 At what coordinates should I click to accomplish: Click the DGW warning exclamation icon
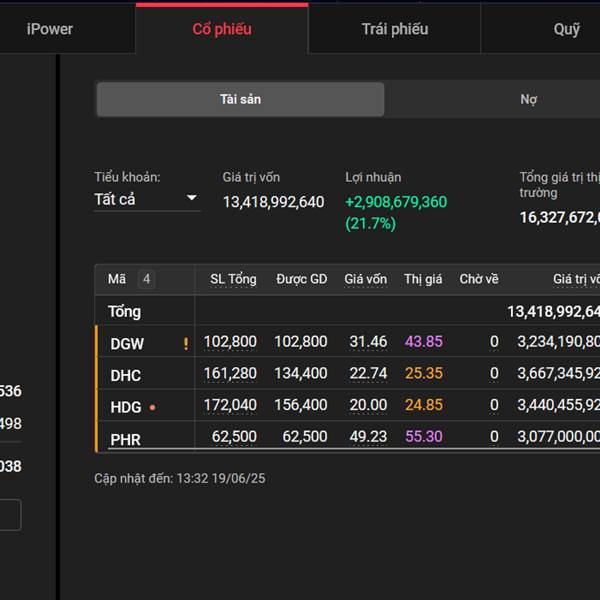coord(186,343)
